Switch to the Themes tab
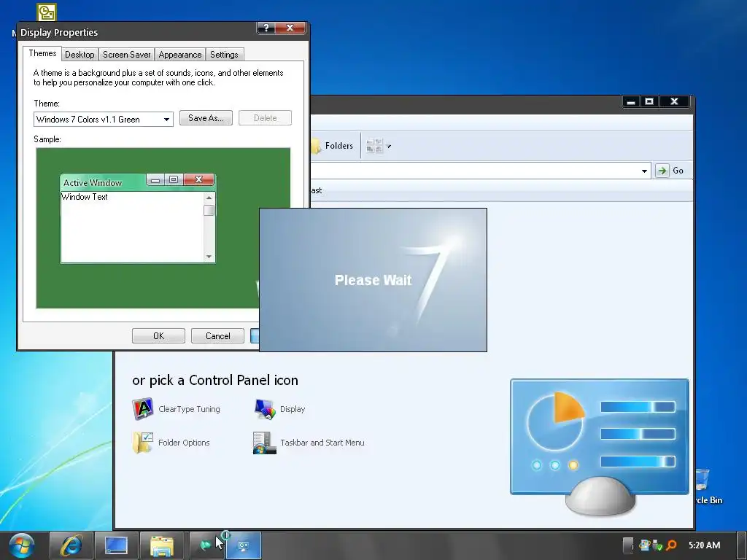Screen dimensions: 747x560 (x=42, y=53)
